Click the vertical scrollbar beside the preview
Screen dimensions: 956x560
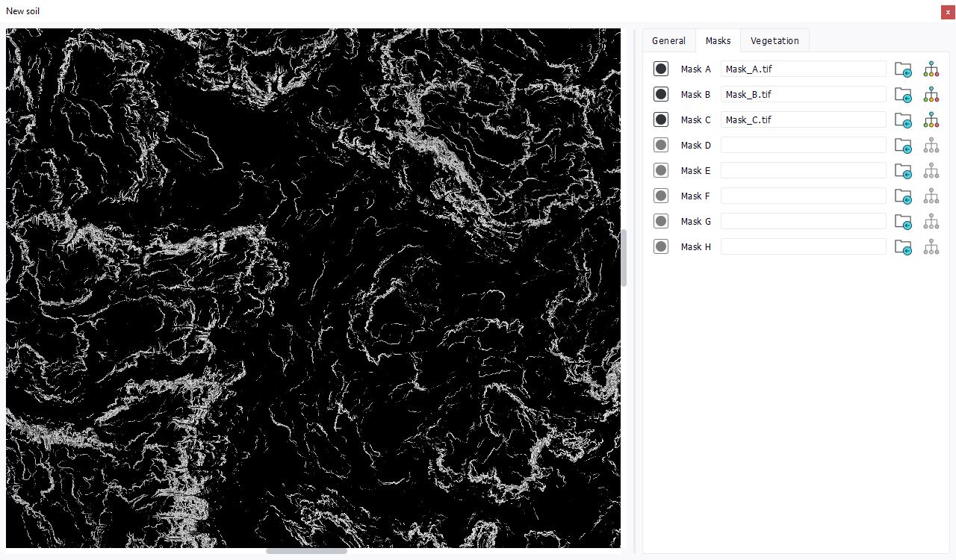pyautogui.click(x=624, y=258)
